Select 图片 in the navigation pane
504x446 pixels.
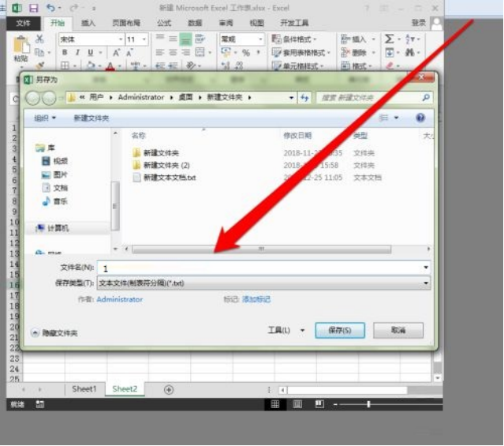point(55,174)
